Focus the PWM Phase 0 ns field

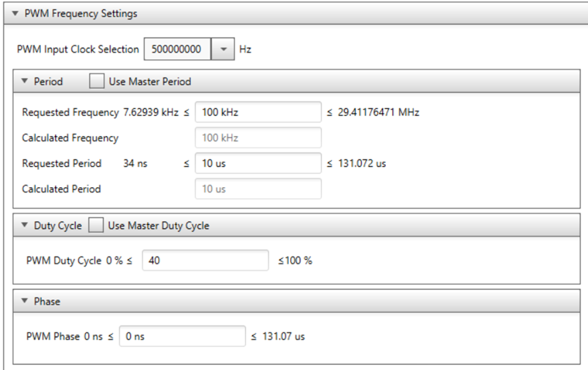[183, 336]
